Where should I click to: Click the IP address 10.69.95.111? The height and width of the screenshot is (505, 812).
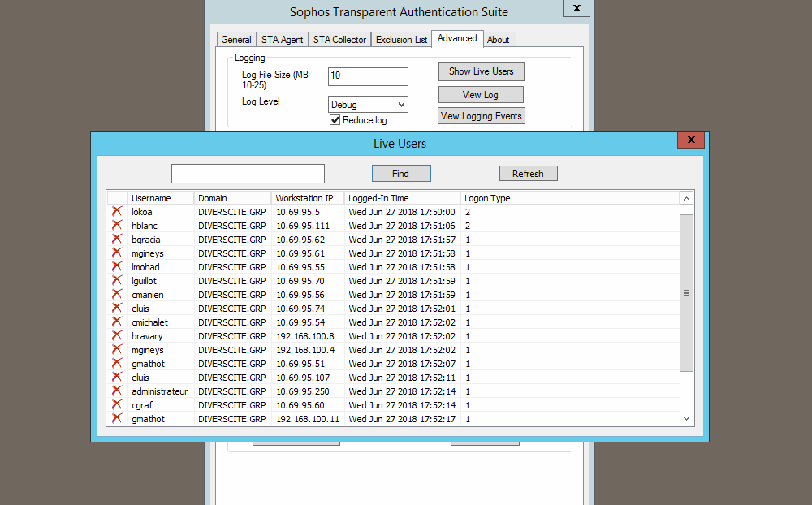[302, 226]
